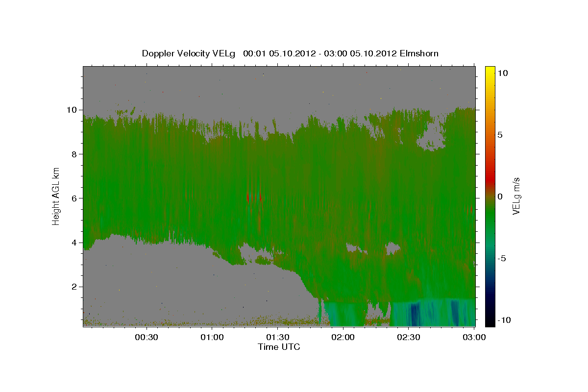Viewport: 588px width, 392px height.
Task: Click the 01:00 time tick label
Action: [x=213, y=337]
